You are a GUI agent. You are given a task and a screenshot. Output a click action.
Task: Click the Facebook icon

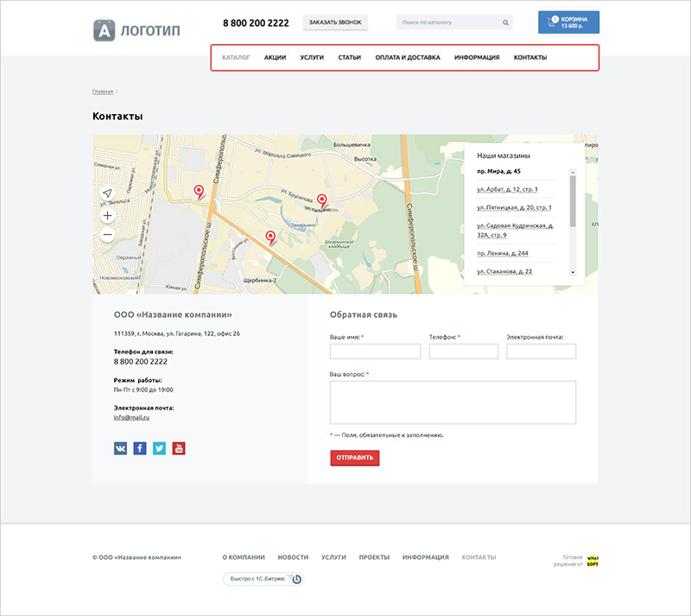[139, 448]
